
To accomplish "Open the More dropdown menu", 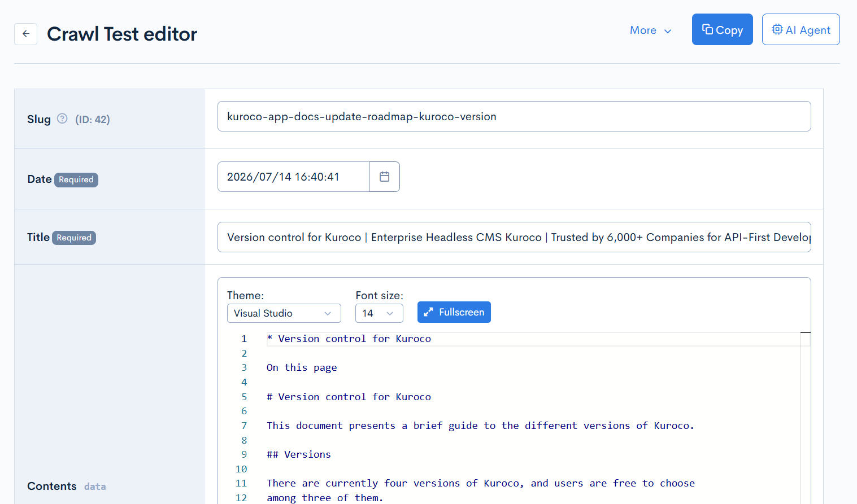I will 651,30.
